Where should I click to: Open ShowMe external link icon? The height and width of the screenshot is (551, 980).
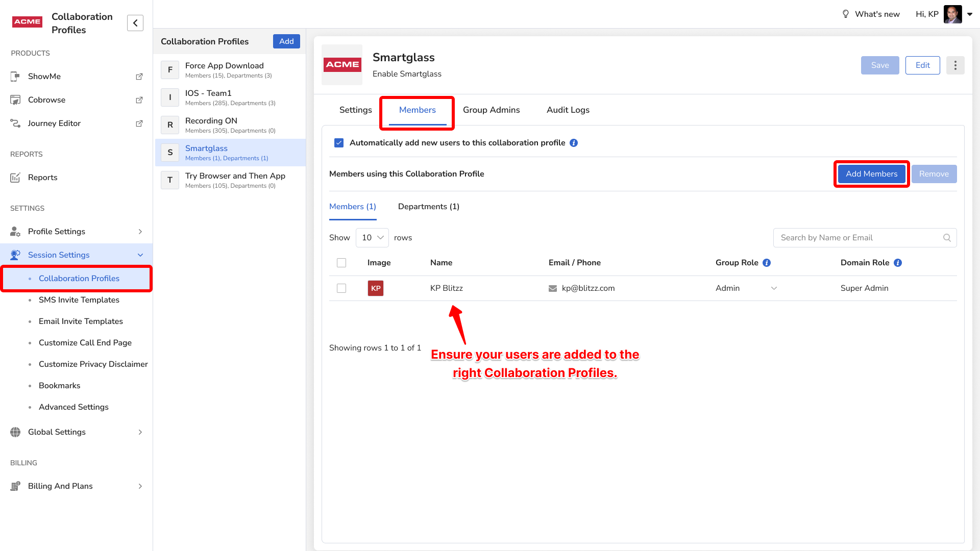coord(139,77)
